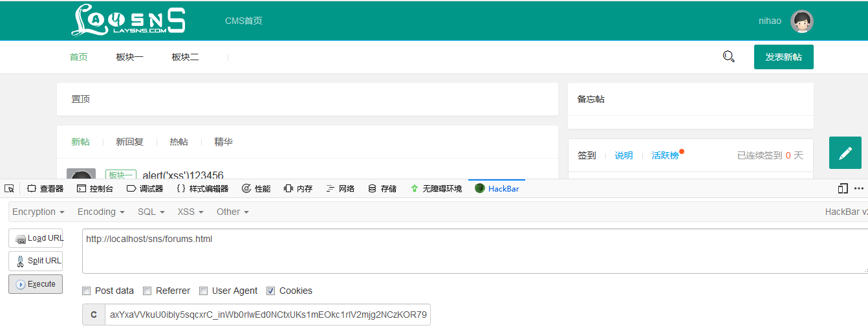This screenshot has width=868, height=332.
Task: Uncheck the Cookies checkbox
Action: click(271, 291)
